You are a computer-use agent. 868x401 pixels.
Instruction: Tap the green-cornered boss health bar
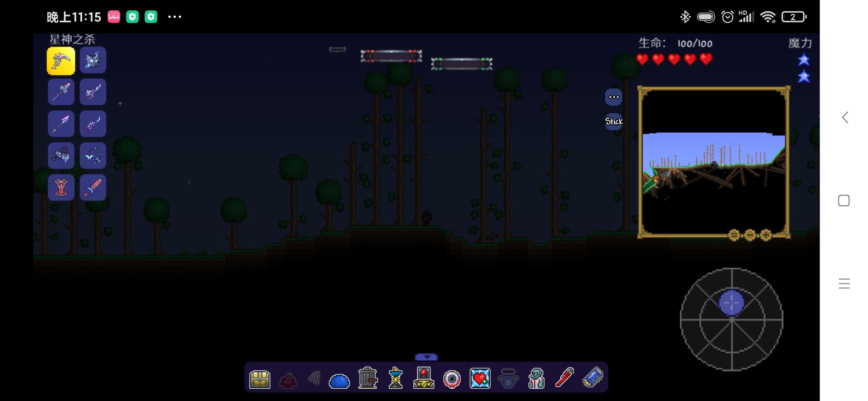[462, 64]
